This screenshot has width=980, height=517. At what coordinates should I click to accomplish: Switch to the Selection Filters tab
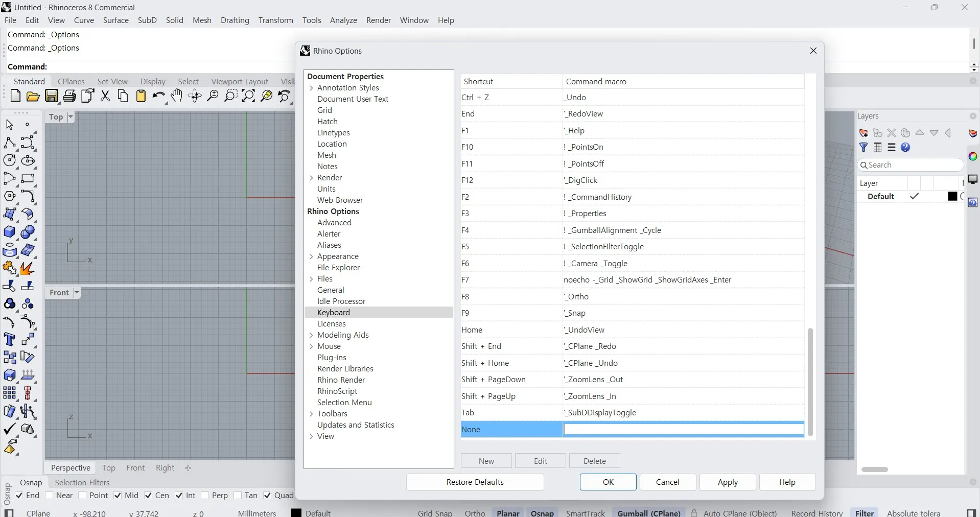tap(82, 482)
